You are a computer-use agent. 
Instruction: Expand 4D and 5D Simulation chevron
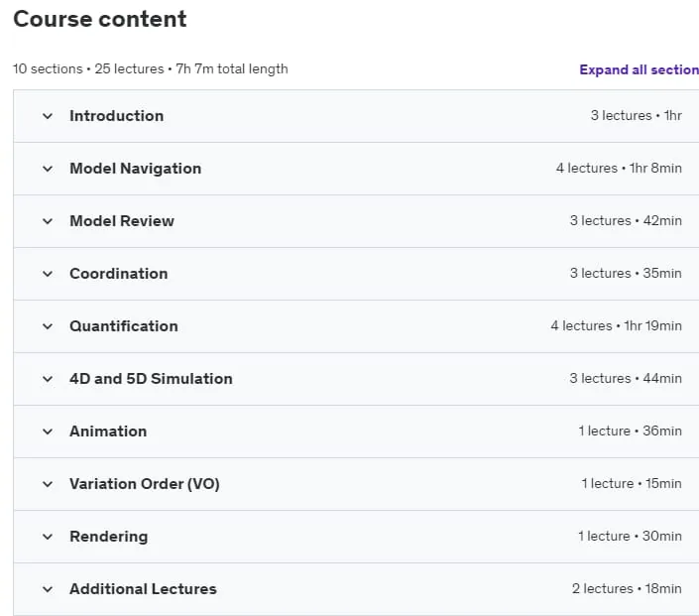(x=48, y=379)
